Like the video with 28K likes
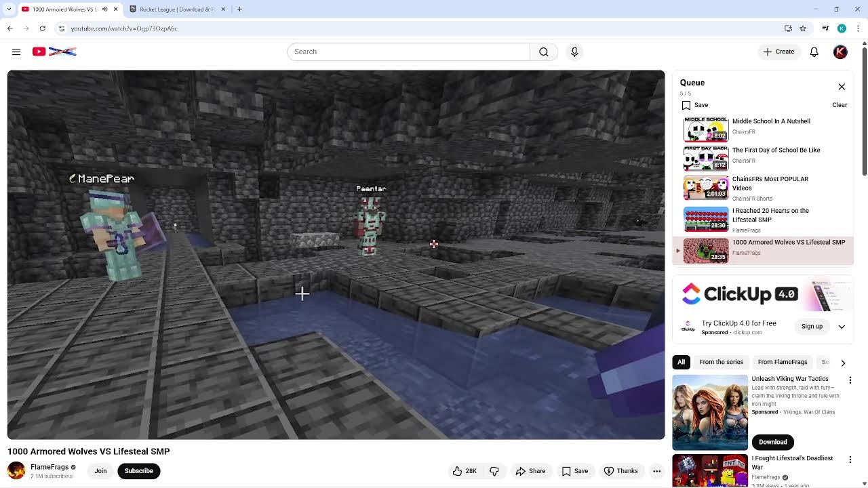The width and height of the screenshot is (868, 488). click(x=465, y=471)
